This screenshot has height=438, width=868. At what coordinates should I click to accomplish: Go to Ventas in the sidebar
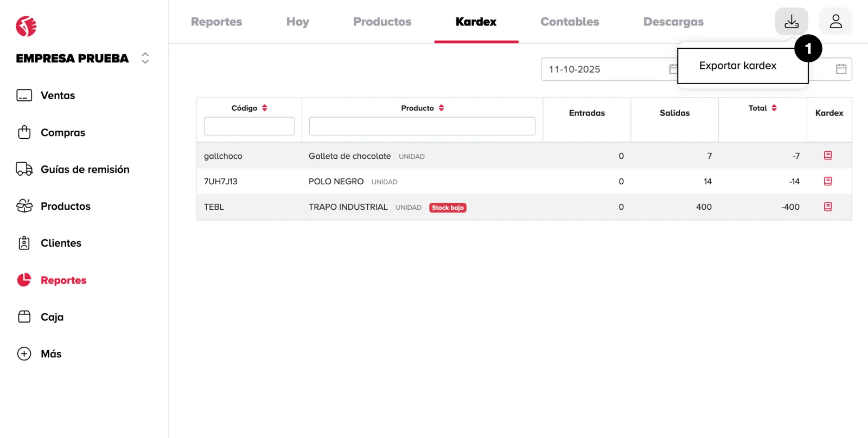58,95
